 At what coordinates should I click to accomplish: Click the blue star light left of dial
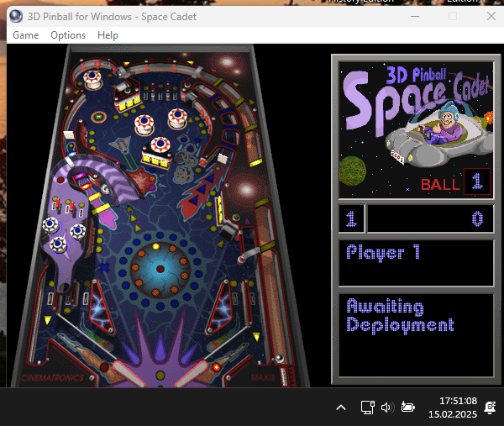pos(104,267)
